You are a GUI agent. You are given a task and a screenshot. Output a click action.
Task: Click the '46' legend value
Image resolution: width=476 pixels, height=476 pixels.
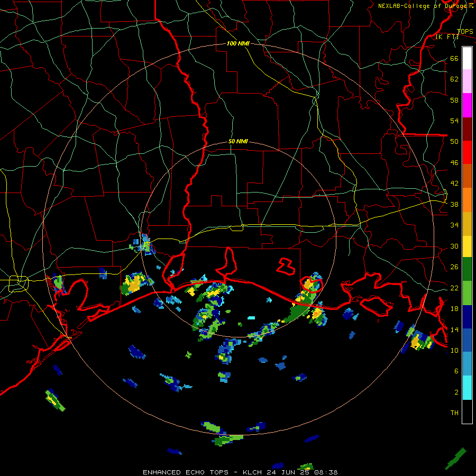(454, 163)
